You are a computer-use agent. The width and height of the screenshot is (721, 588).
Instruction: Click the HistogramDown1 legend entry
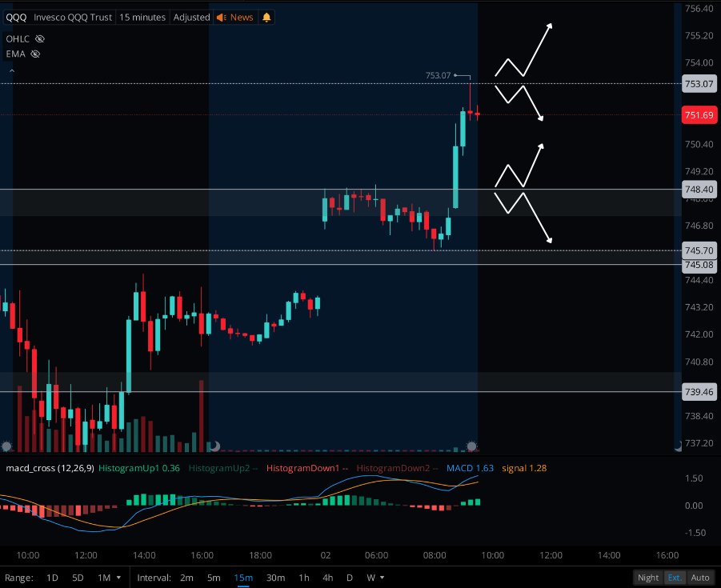coord(306,468)
